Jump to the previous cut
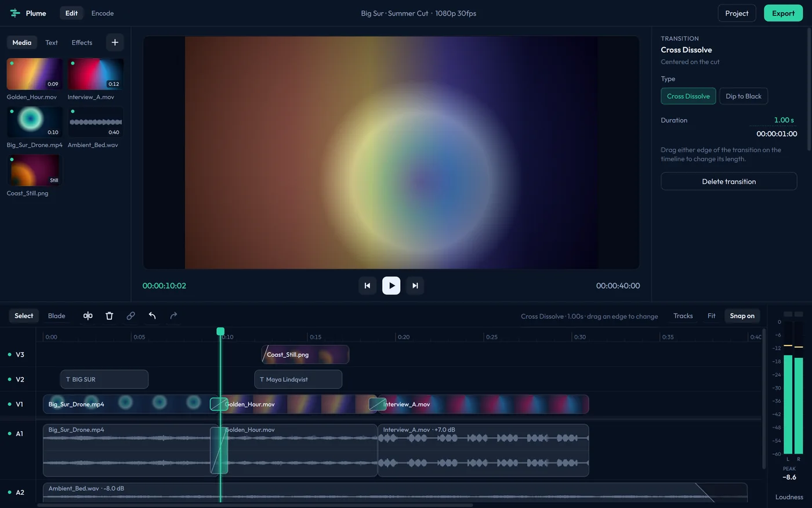Screen dimensions: 812x508 367,286
